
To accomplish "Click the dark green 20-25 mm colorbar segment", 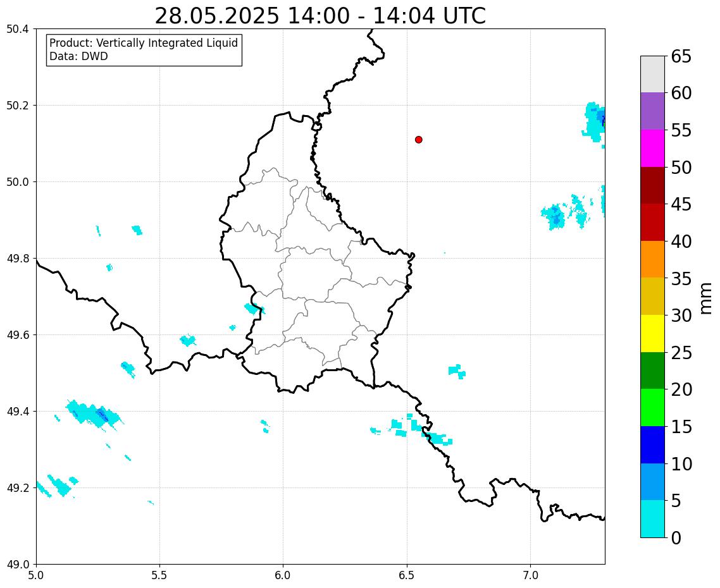I will pyautogui.click(x=652, y=371).
